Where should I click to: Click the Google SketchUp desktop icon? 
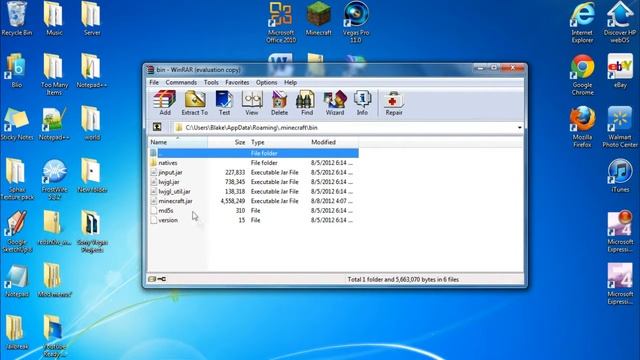[x=16, y=232]
